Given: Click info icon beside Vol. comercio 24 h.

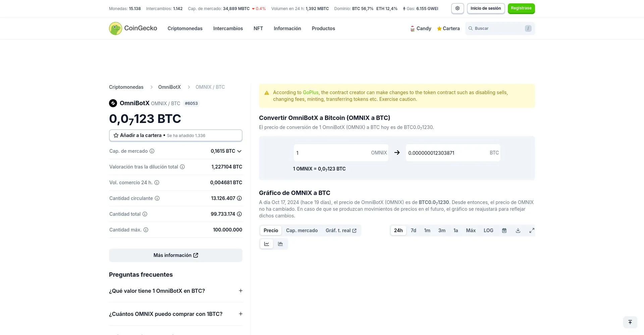Looking at the screenshot, I should click(157, 183).
